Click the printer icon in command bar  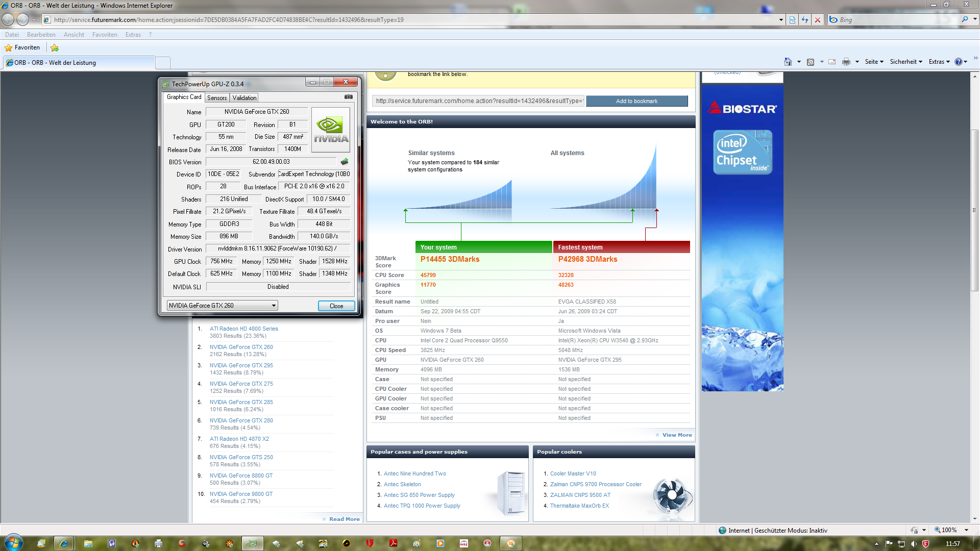[x=846, y=62]
